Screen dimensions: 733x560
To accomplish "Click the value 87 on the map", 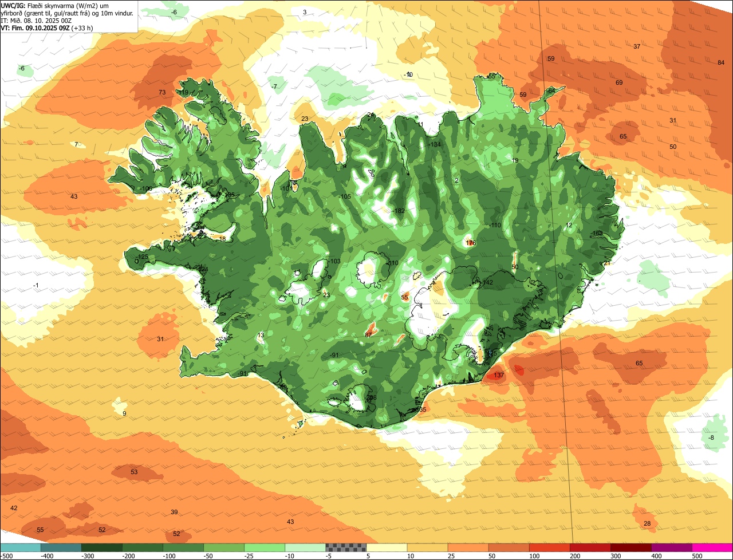I will coord(368,334).
